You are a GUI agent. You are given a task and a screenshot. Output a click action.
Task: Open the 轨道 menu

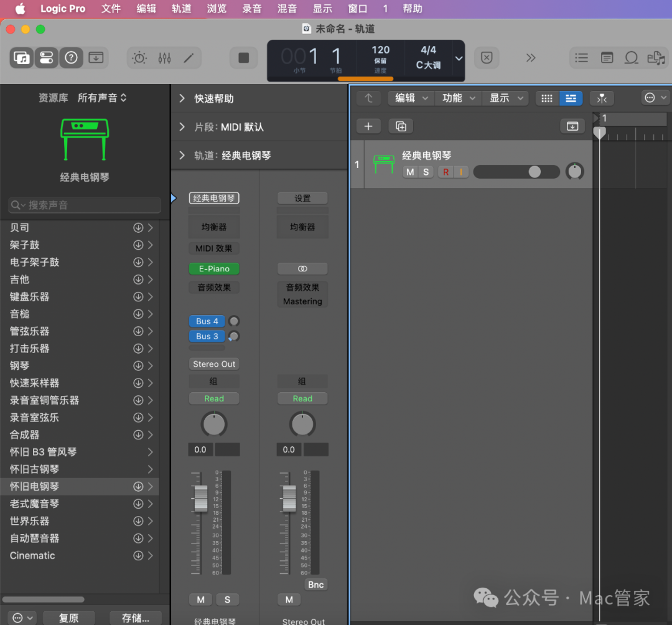pos(181,9)
